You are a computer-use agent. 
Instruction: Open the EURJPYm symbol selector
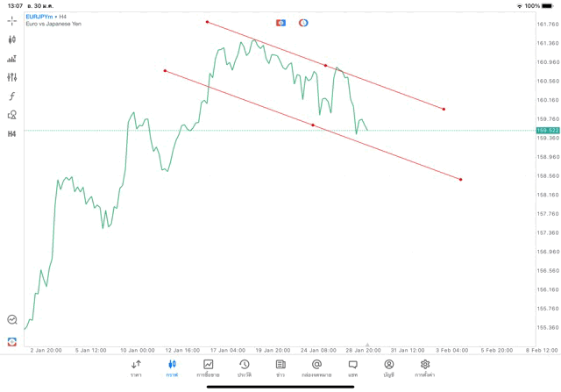[x=44, y=16]
